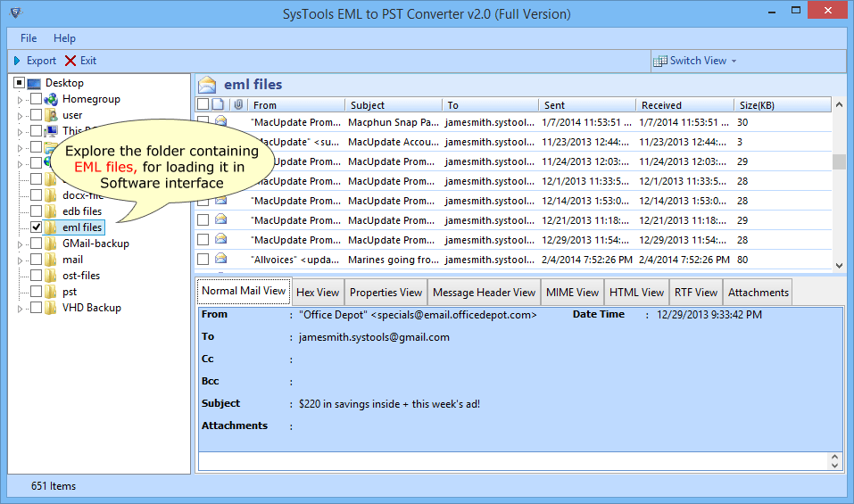
Task: Click the document type column header icon
Action: (218, 104)
